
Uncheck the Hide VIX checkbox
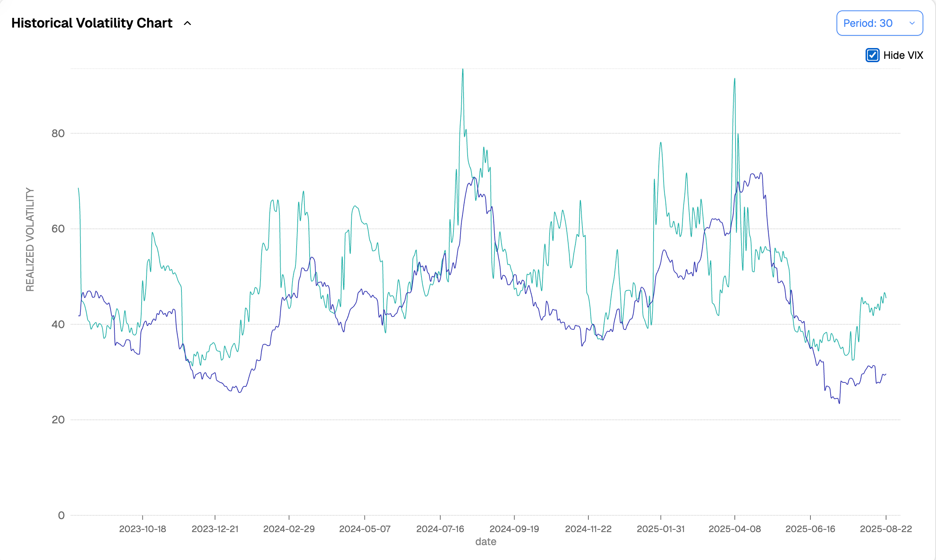(872, 55)
